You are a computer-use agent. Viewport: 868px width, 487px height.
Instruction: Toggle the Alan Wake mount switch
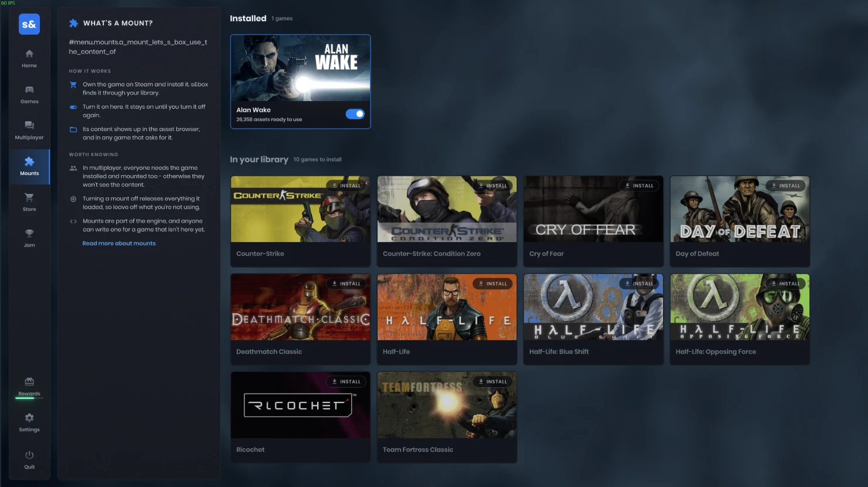[355, 114]
